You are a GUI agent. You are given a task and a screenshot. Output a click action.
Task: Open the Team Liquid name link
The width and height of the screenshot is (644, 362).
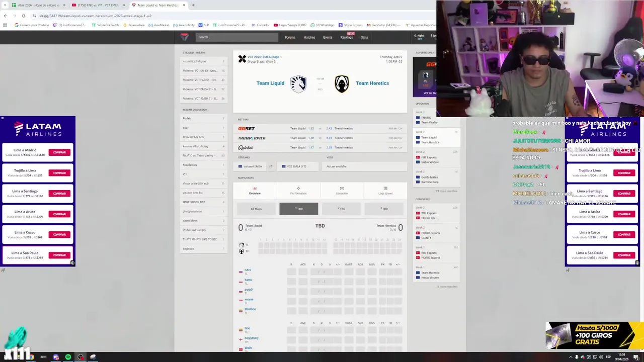(x=270, y=83)
